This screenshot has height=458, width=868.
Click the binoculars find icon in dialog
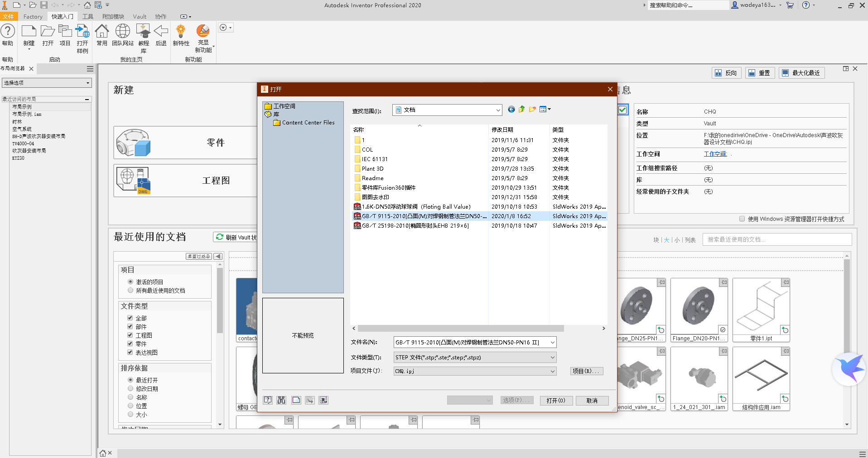point(282,400)
